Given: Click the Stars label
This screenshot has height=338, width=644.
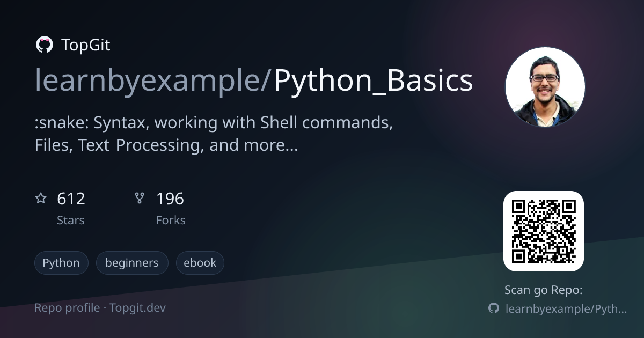Looking at the screenshot, I should click(71, 220).
